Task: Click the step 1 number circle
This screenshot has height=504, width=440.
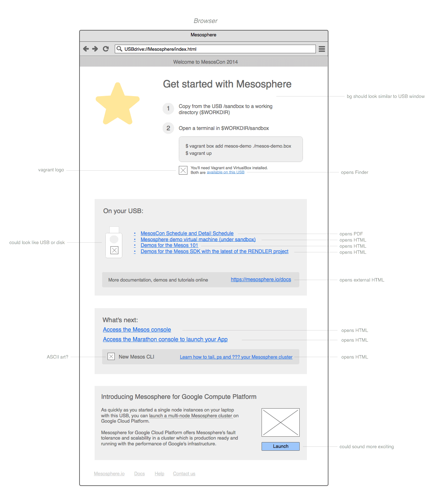Action: [x=168, y=108]
